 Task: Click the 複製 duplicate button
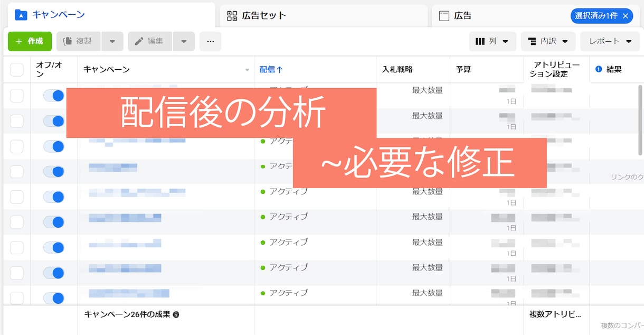pos(78,41)
